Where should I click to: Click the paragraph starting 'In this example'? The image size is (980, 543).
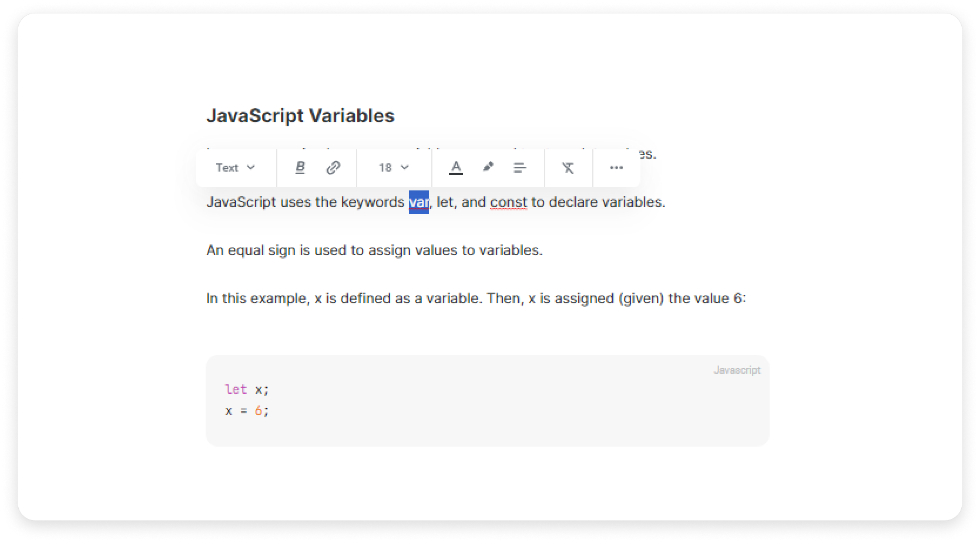475,299
